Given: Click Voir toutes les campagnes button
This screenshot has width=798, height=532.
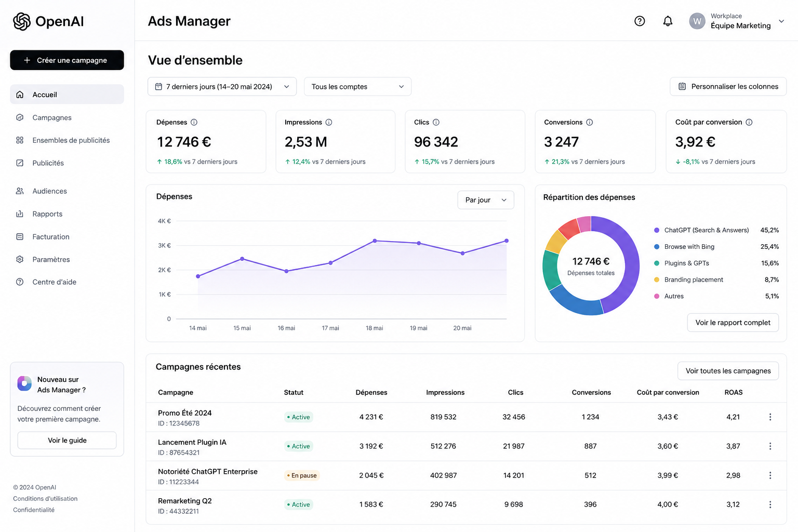Looking at the screenshot, I should coord(728,371).
